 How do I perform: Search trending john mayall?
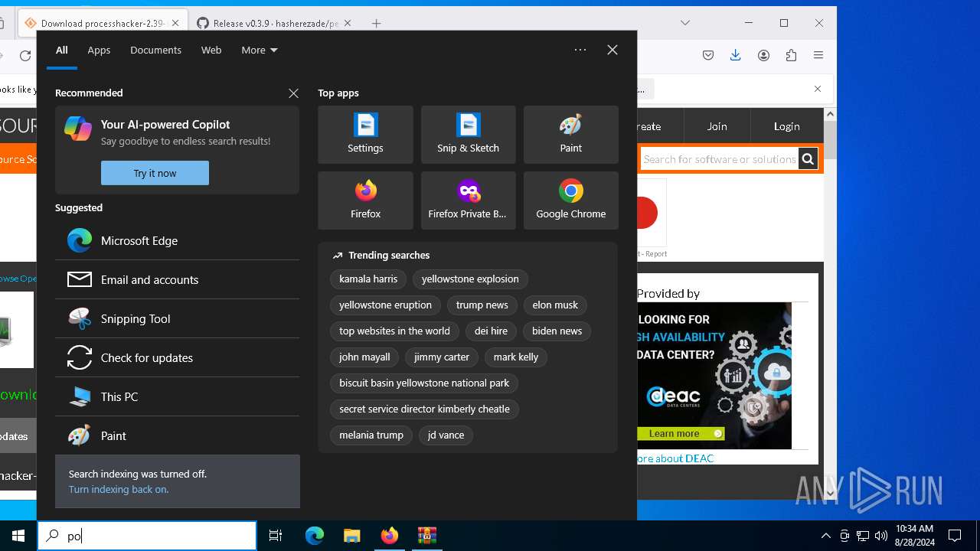pyautogui.click(x=364, y=357)
